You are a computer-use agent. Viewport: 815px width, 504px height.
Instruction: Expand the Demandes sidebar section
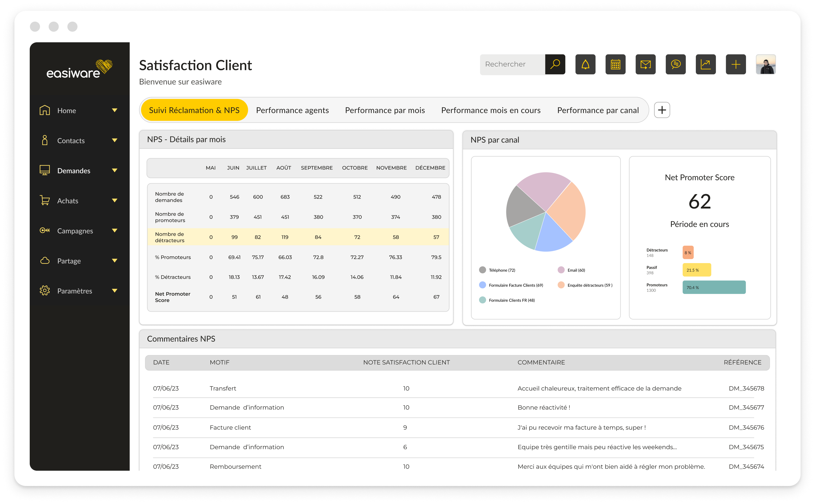[115, 170]
